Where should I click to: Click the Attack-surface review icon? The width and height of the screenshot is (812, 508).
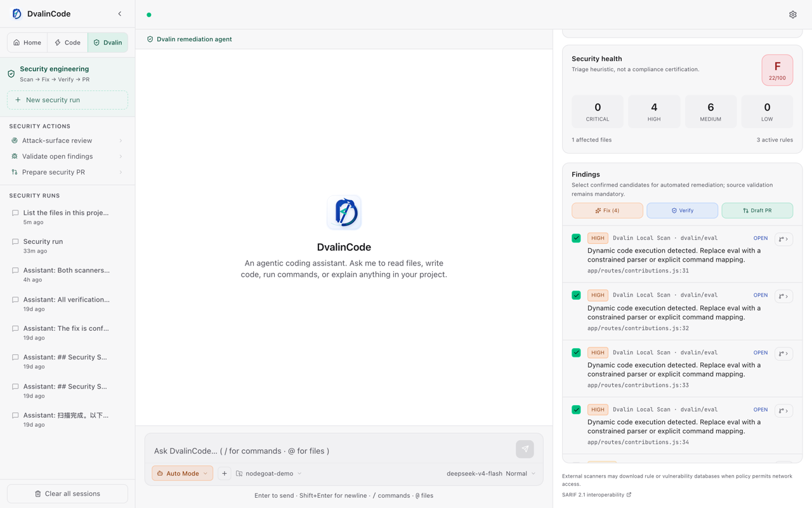tap(15, 141)
